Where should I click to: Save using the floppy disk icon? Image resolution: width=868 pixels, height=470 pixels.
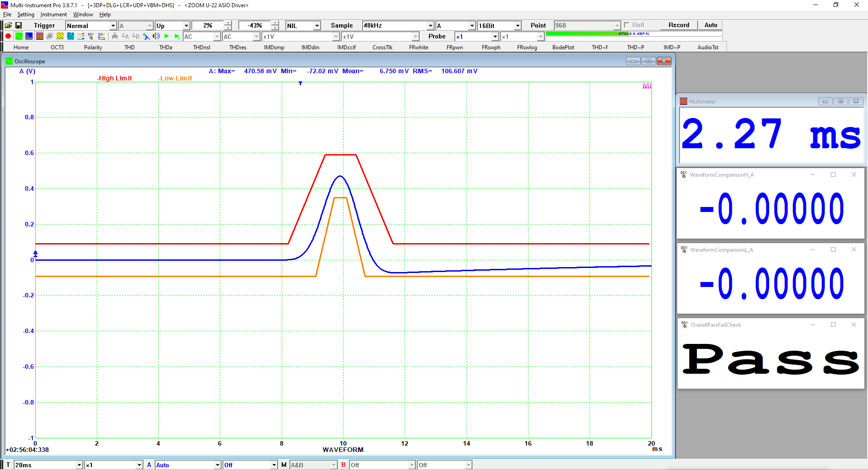click(x=19, y=25)
